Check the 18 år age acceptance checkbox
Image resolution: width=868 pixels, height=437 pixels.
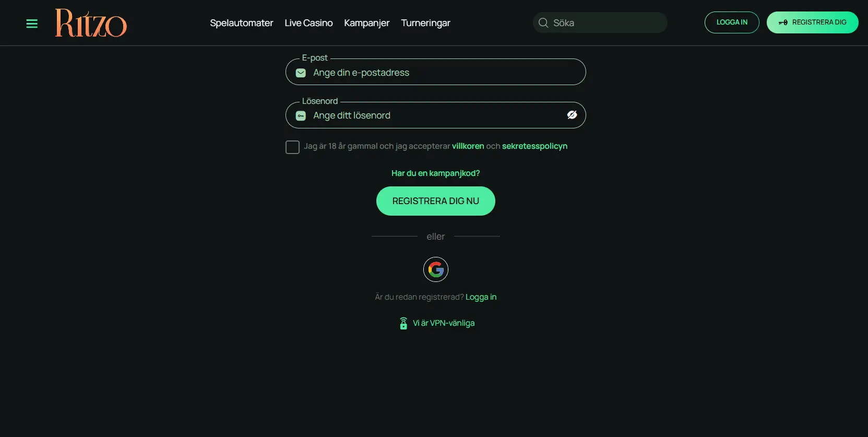pyautogui.click(x=292, y=147)
